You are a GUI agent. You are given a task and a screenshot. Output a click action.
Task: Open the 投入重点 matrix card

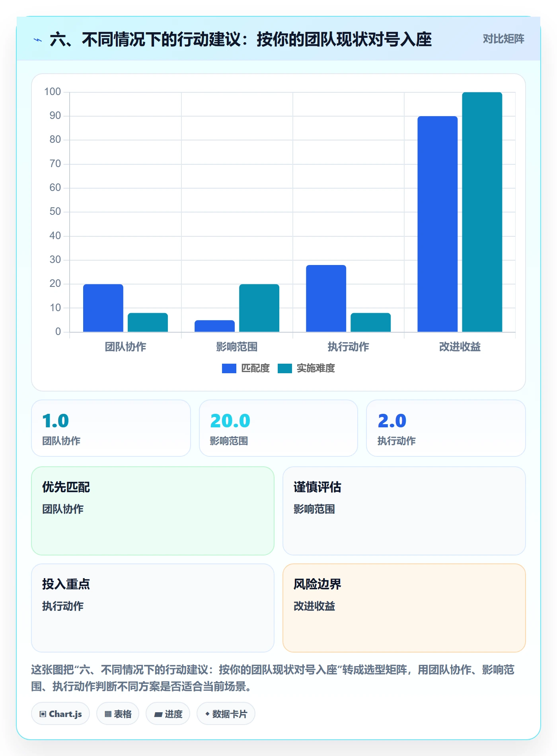pyautogui.click(x=153, y=608)
